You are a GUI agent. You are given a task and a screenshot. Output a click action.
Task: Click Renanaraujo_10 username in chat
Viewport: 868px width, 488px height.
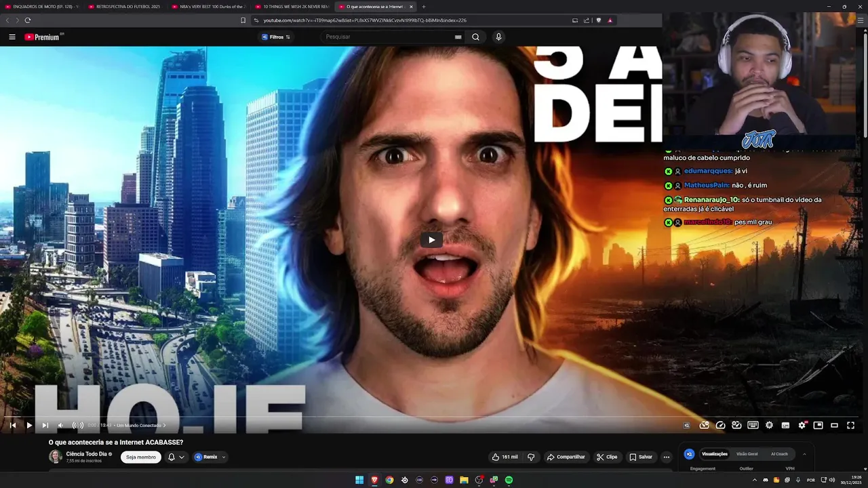tap(711, 200)
